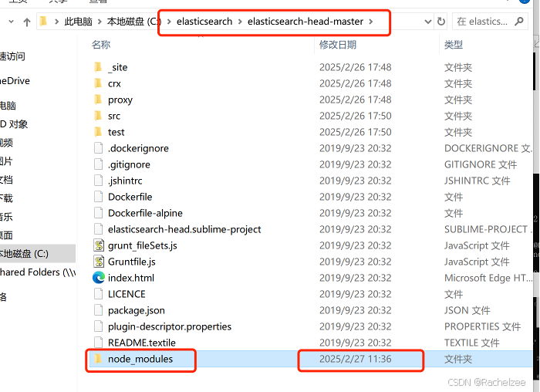Screen dimensions: 540x392
Task: Click the Gruntfile.js script icon
Action: pos(99,261)
